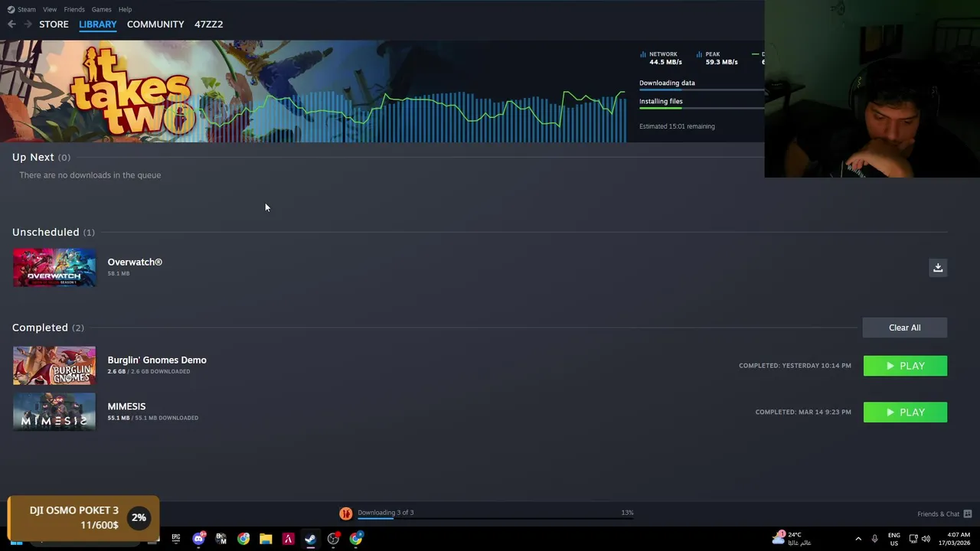Viewport: 980px width, 551px height.
Task: Play MIMESIS
Action: pyautogui.click(x=905, y=412)
